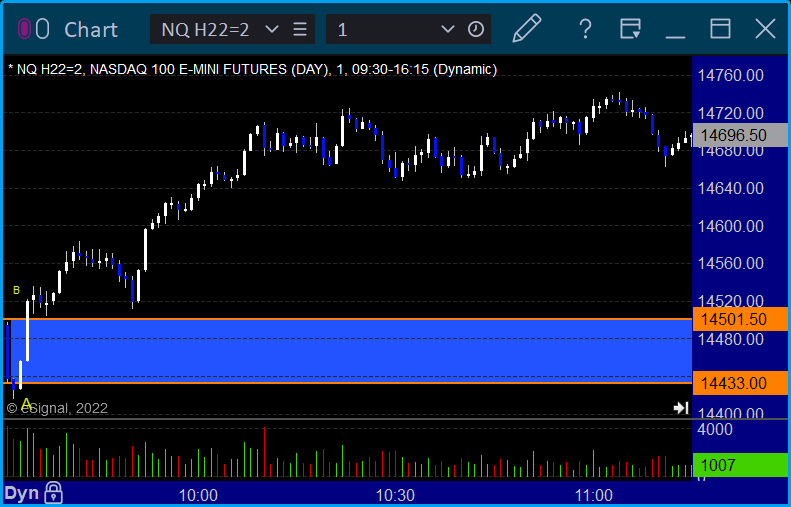
Task: Select the 14433.00 orange price label
Action: 740,383
